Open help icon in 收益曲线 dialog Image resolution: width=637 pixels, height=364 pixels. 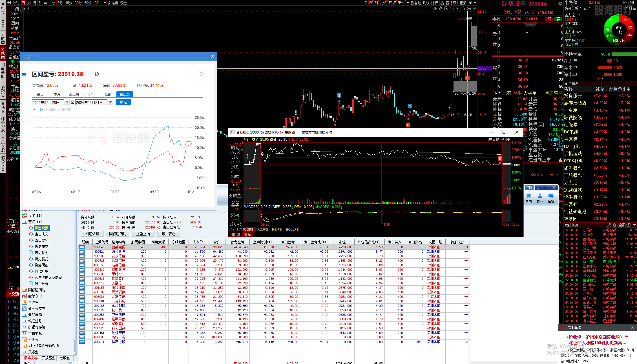tap(201, 74)
